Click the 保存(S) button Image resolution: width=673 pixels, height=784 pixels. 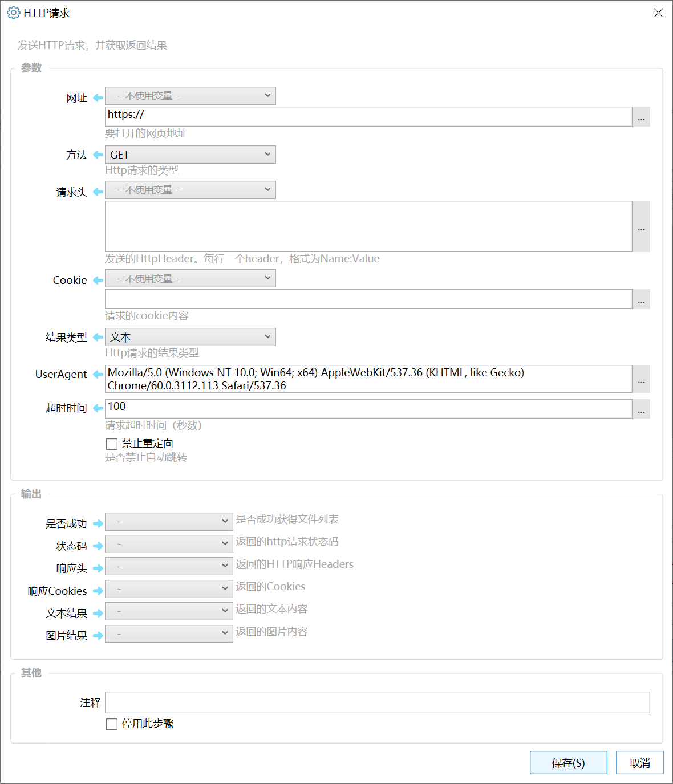pyautogui.click(x=569, y=763)
